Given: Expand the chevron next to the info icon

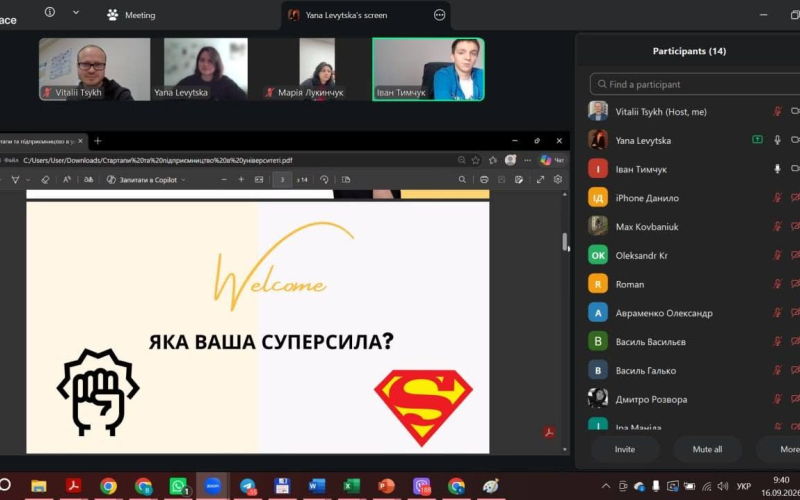Looking at the screenshot, I should pyautogui.click(x=76, y=12).
